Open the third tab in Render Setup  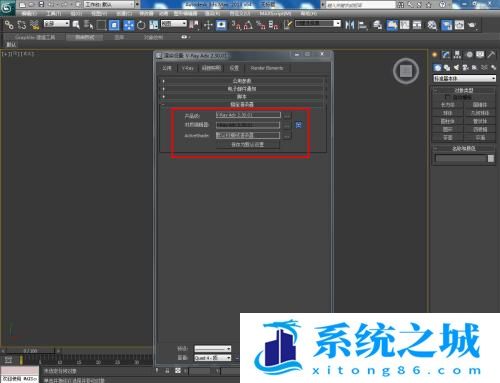tap(211, 68)
